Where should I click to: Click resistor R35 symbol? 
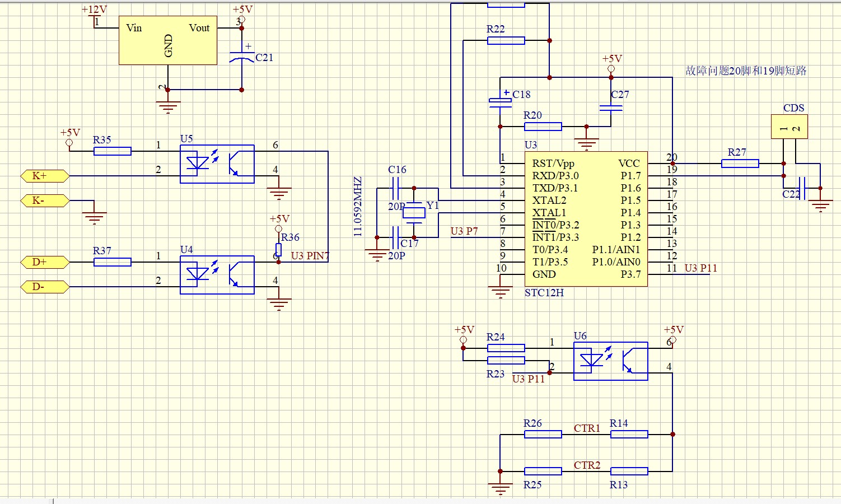[112, 151]
